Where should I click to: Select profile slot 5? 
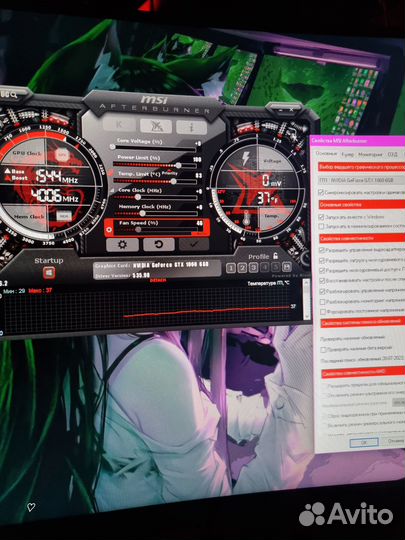pos(276,267)
